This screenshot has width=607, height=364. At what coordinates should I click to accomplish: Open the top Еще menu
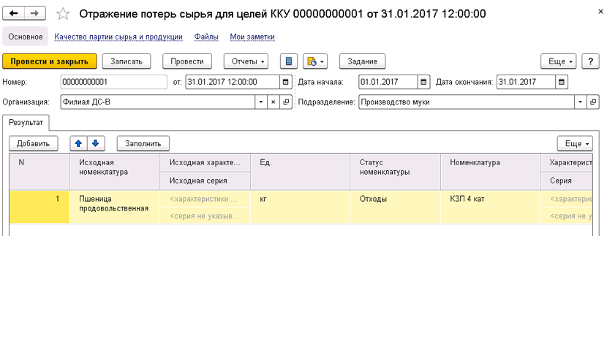click(559, 61)
